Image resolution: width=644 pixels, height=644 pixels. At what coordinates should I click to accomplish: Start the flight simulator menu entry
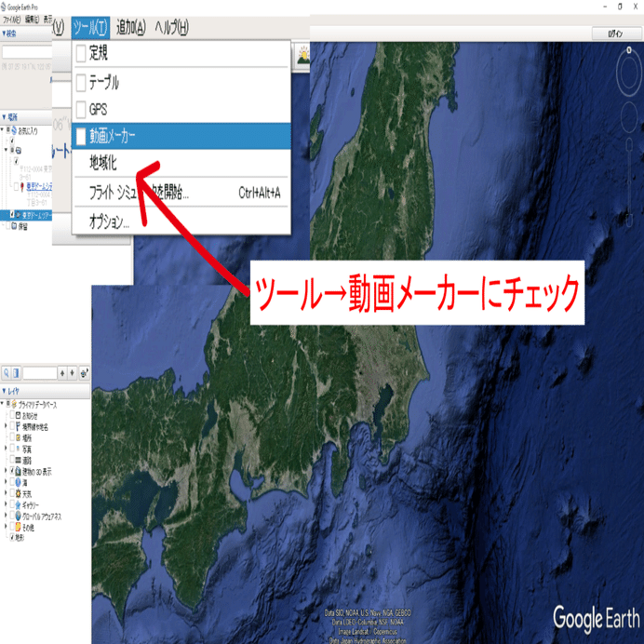(x=181, y=193)
